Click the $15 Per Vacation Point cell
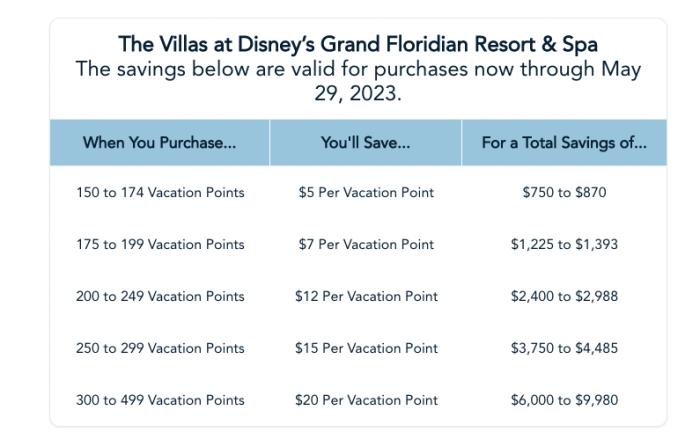Image resolution: width=700 pixels, height=447 pixels. pyautogui.click(x=366, y=349)
